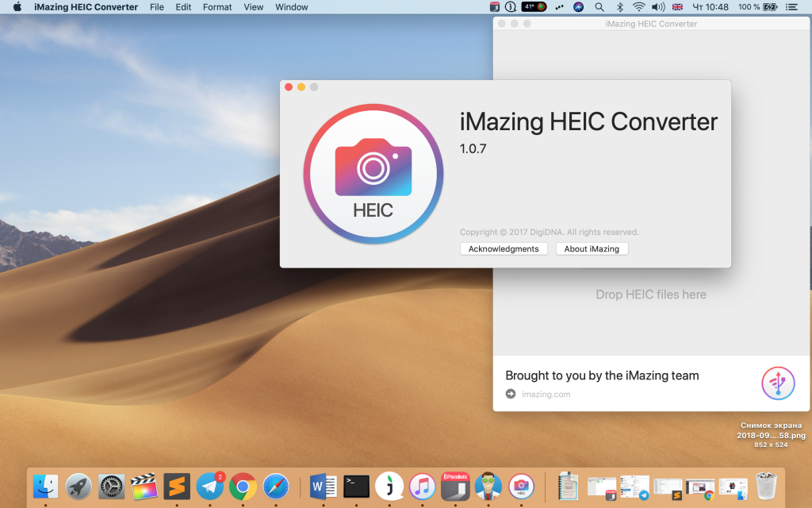Open Telegram from the Dock
The image size is (812, 508).
tap(210, 485)
